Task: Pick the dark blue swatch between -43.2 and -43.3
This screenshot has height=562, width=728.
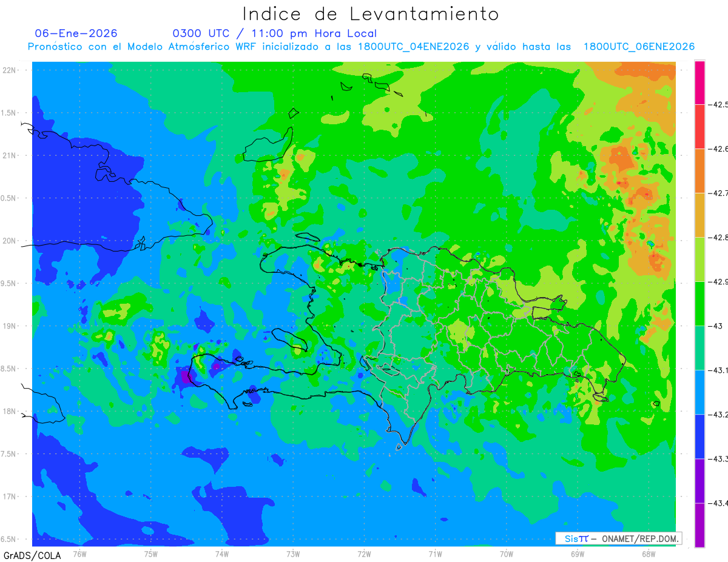Action: click(x=699, y=436)
